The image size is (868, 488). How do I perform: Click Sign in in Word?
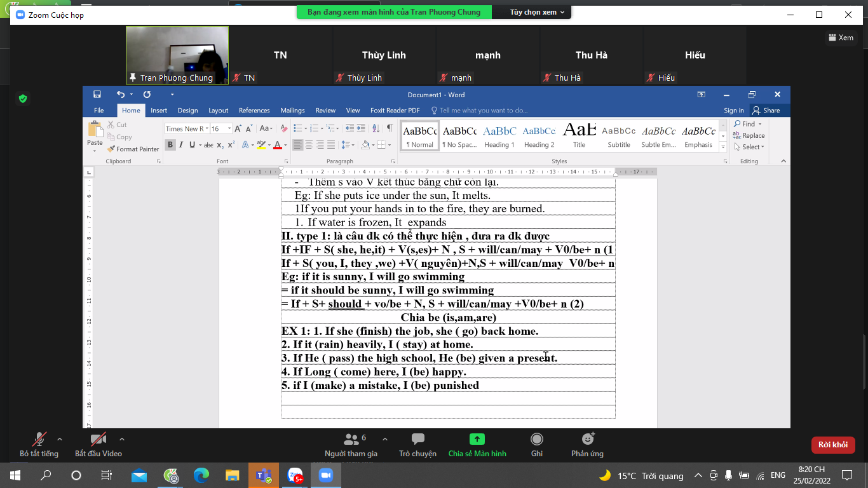point(734,111)
